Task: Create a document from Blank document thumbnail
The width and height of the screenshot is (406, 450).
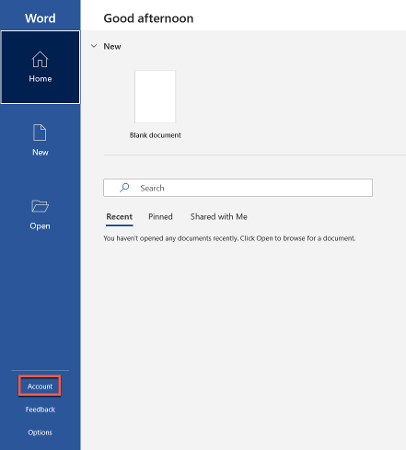Action: (x=155, y=97)
